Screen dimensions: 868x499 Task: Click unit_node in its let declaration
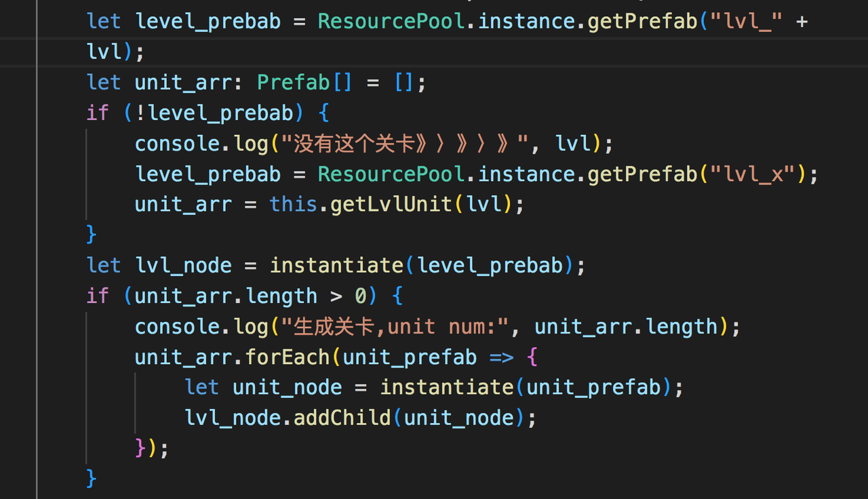pos(288,388)
